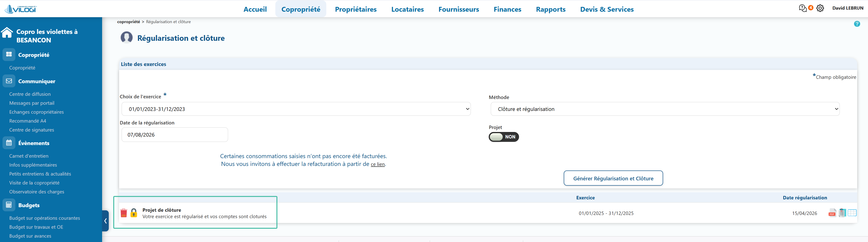Click the Évènements calendar icon
This screenshot has width=868, height=242.
coord(9,143)
